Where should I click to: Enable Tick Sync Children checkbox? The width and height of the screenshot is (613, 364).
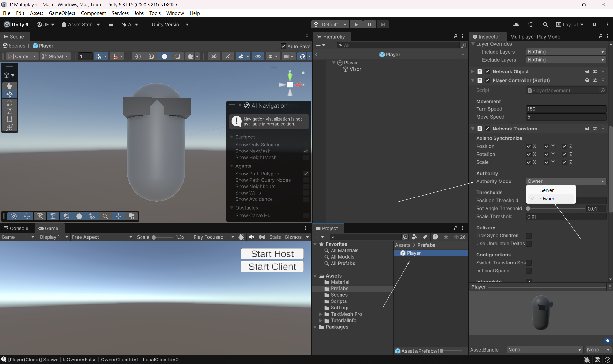click(x=529, y=236)
